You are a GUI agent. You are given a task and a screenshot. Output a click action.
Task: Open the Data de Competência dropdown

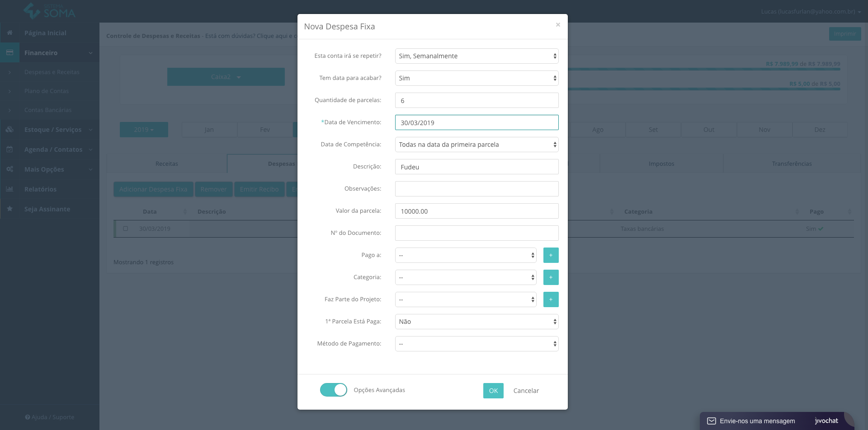[x=477, y=145]
